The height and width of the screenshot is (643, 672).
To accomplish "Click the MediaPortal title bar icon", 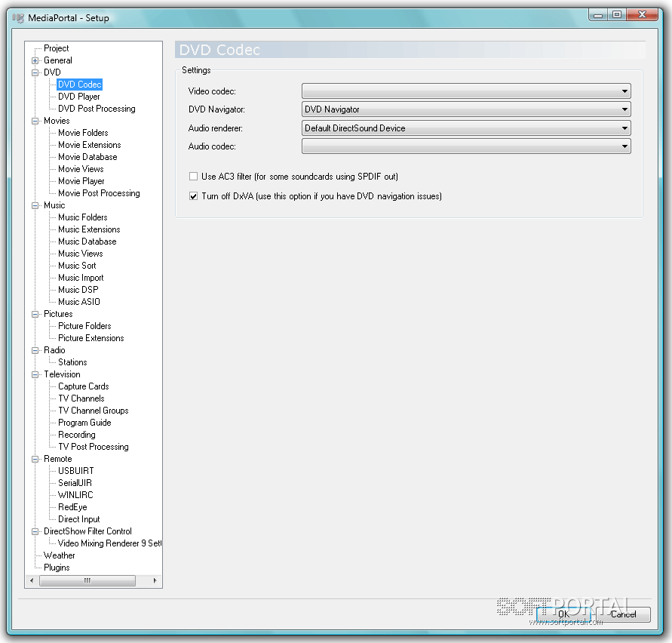I will click(x=18, y=18).
